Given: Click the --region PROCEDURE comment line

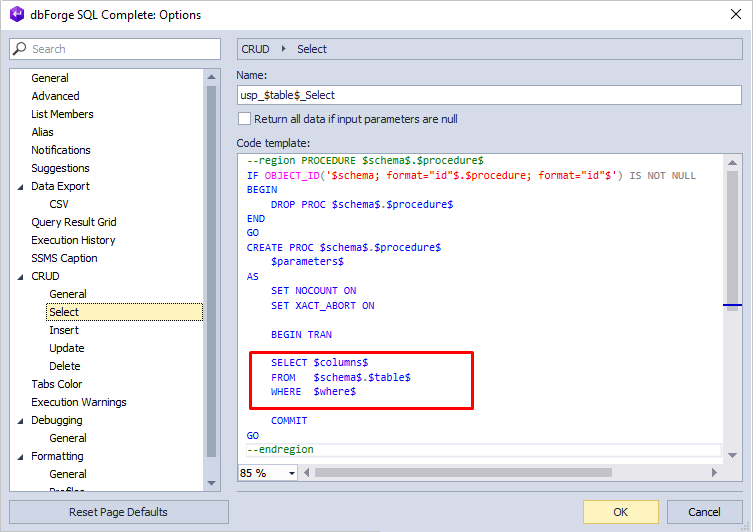Looking at the screenshot, I should tap(365, 160).
